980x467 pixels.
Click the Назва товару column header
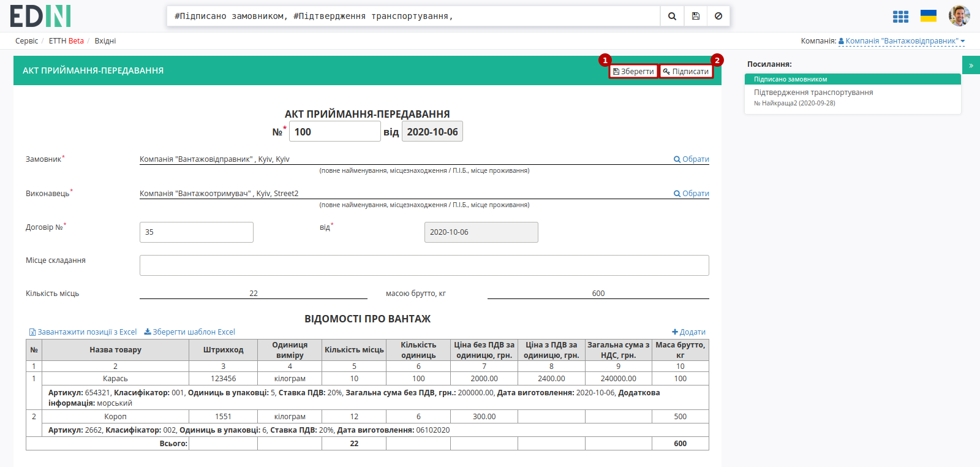115,350
